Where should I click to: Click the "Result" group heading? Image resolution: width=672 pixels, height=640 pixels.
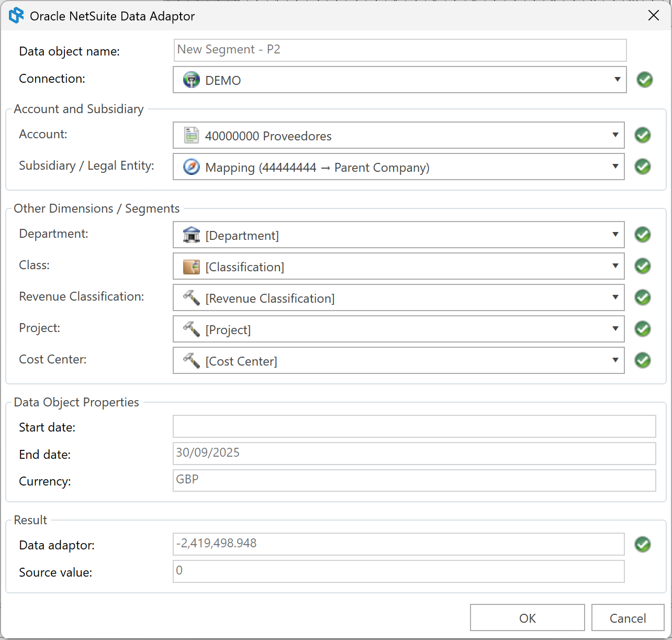pos(30,520)
